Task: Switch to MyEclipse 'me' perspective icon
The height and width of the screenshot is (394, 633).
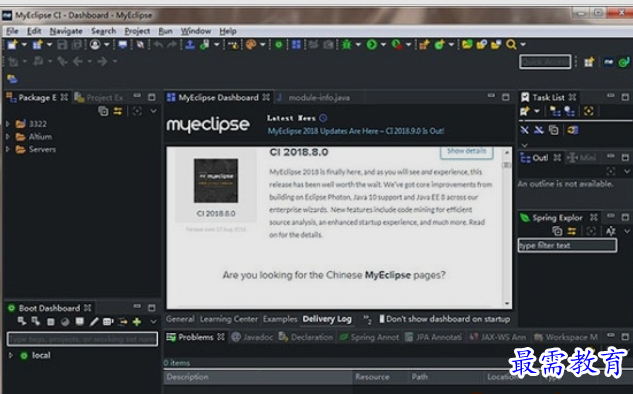Action: (608, 62)
